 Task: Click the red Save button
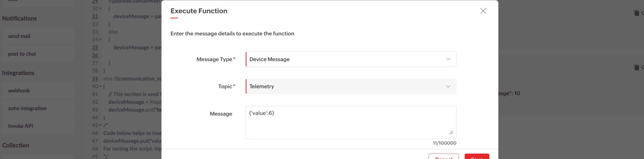click(477, 157)
